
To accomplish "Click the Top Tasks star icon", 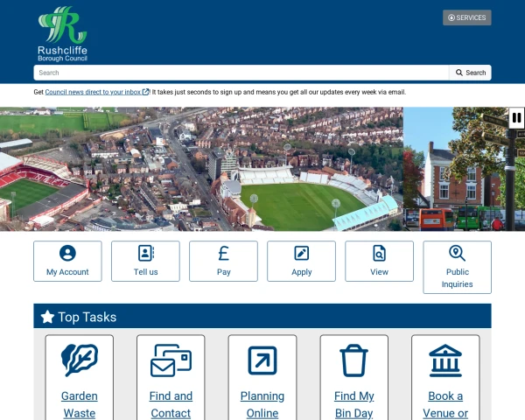I will (47, 317).
